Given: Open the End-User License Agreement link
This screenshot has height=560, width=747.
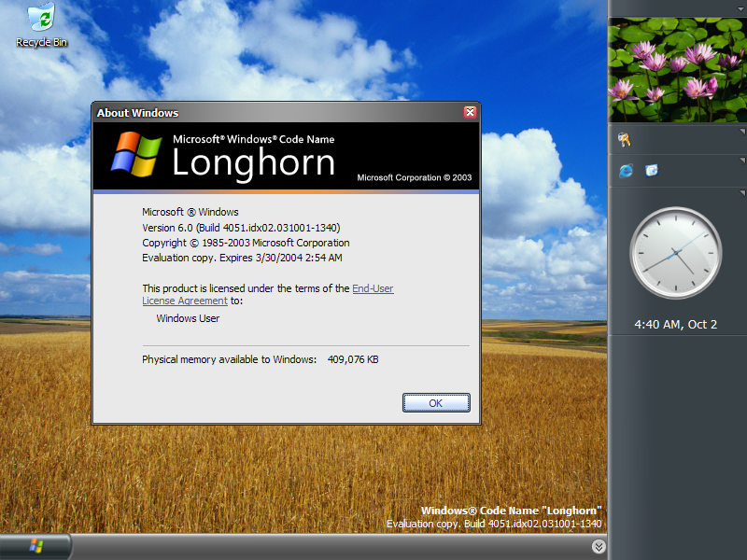Looking at the screenshot, I should click(x=268, y=294).
